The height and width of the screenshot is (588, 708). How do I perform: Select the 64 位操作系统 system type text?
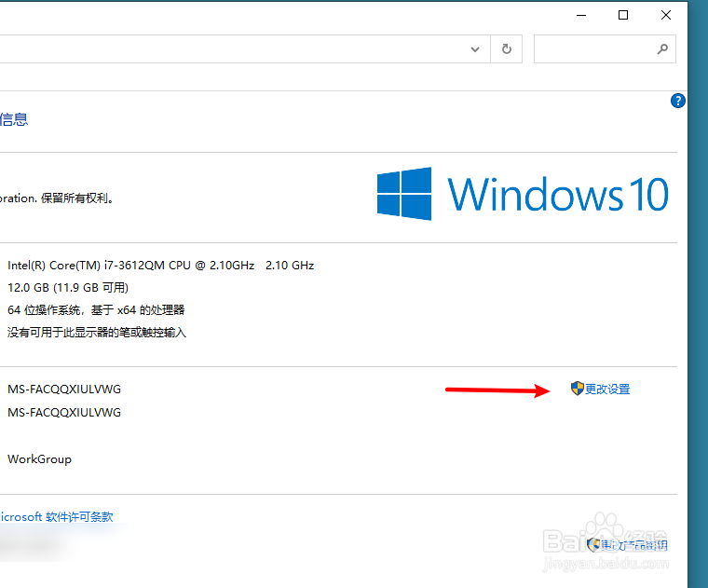click(96, 309)
